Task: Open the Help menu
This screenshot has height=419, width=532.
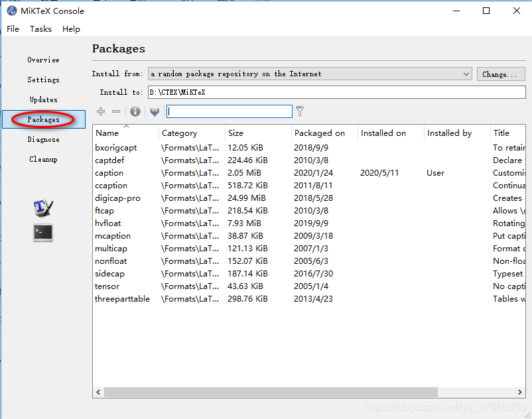Action: 71,29
